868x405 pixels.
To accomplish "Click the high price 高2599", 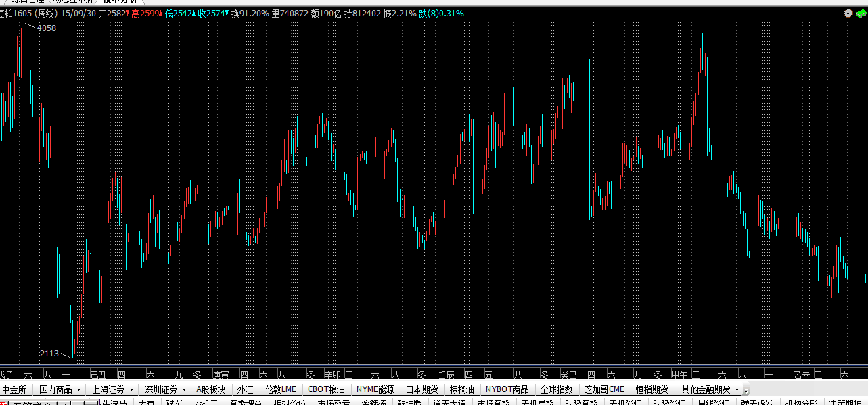I will coord(145,13).
